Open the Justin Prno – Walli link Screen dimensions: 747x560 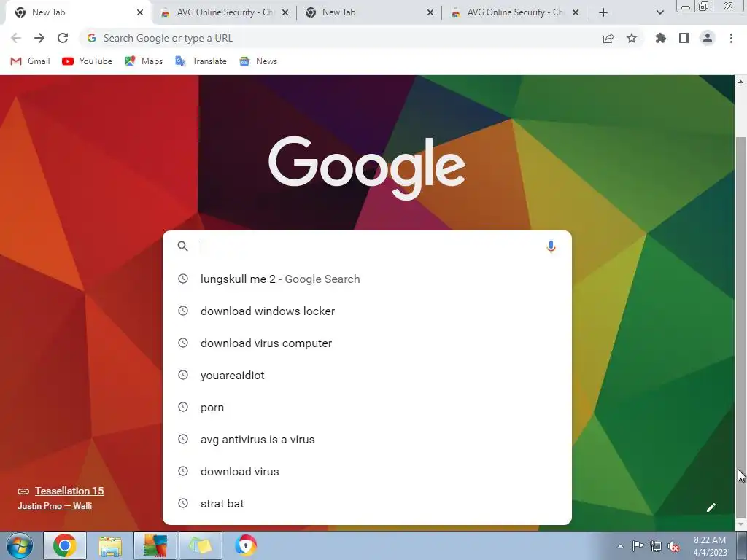54,506
